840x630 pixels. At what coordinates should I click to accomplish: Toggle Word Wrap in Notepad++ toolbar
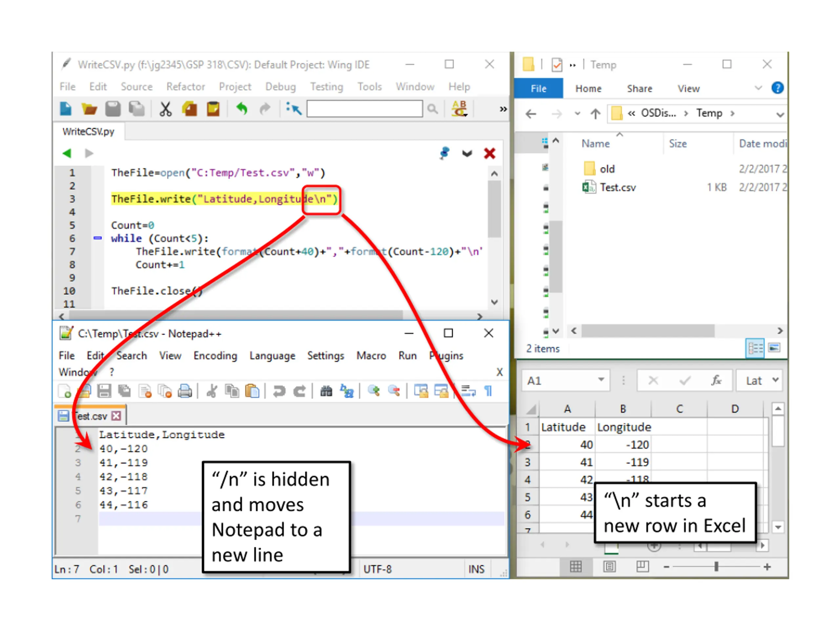[x=468, y=391]
